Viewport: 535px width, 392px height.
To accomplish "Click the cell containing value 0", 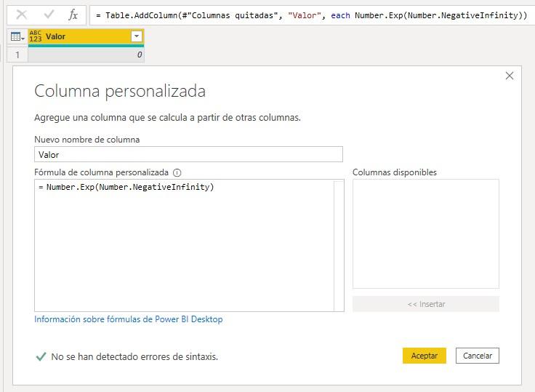I will pos(86,55).
